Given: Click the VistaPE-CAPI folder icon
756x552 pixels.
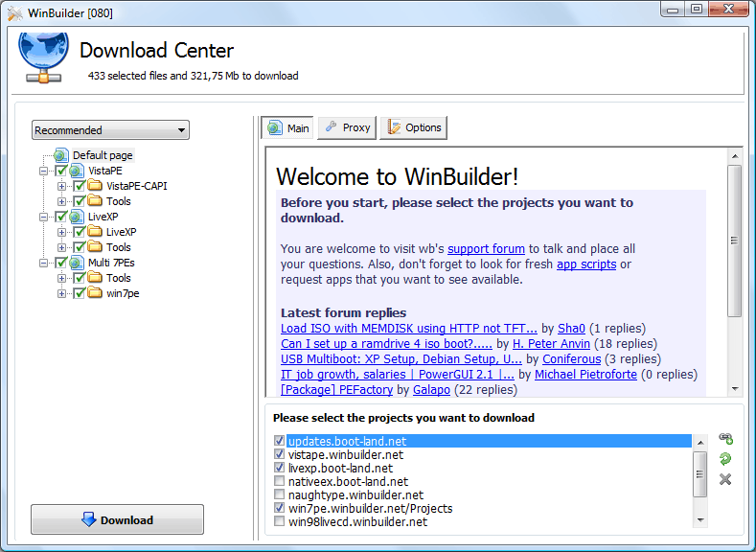Looking at the screenshot, I should (x=95, y=186).
